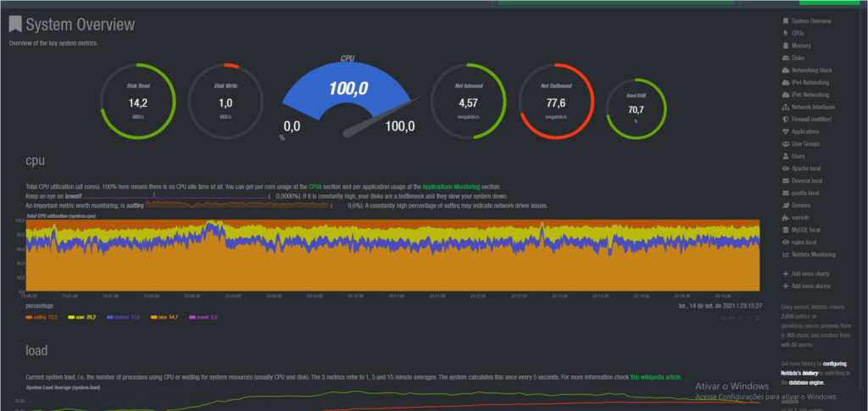Click the Applications heartbeat icon in sidebar
Image resolution: width=868 pixels, height=411 pixels.
(785, 131)
